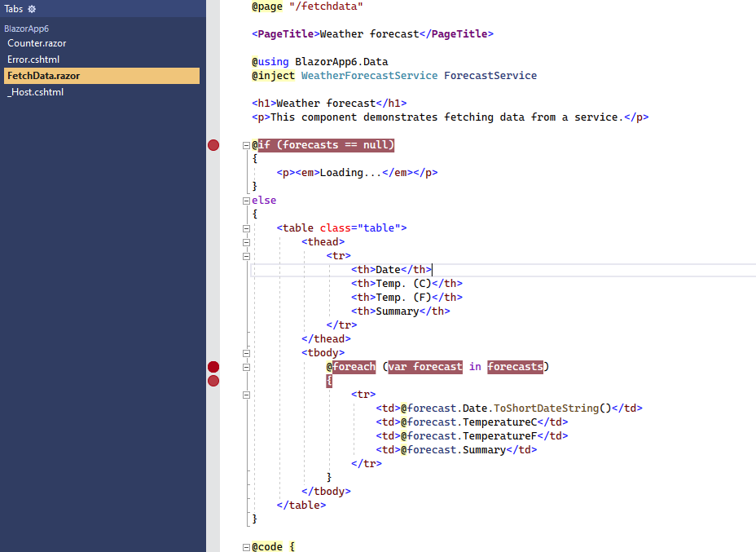Collapse the tbody section
This screenshot has width=756, height=552.
pyautogui.click(x=245, y=353)
